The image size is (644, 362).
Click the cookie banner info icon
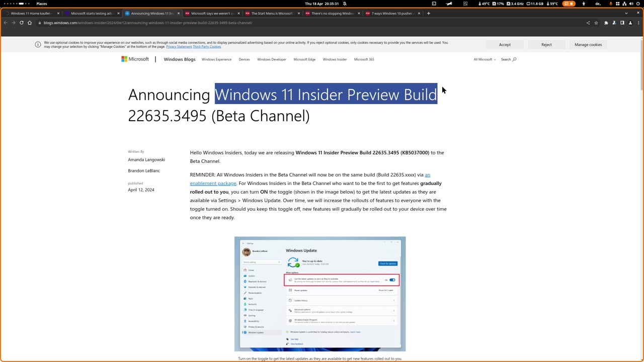coord(38,45)
